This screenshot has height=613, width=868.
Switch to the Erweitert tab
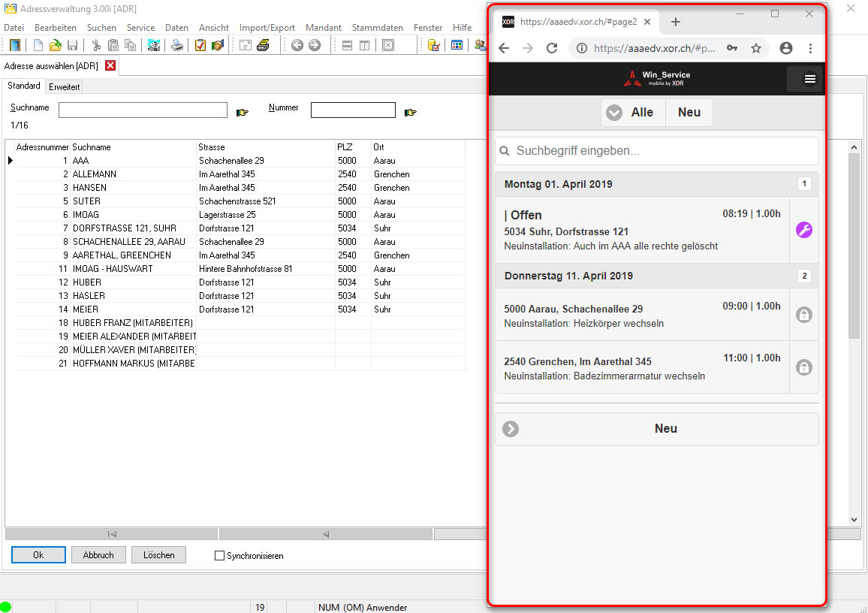65,86
